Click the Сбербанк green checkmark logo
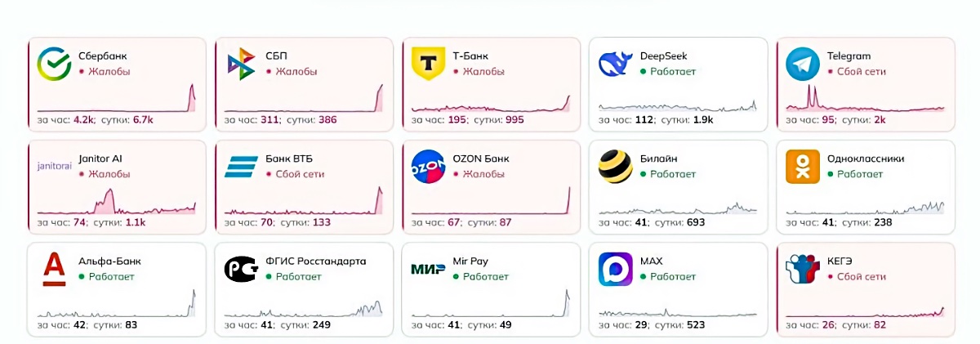This screenshot has width=980, height=344. [55, 65]
